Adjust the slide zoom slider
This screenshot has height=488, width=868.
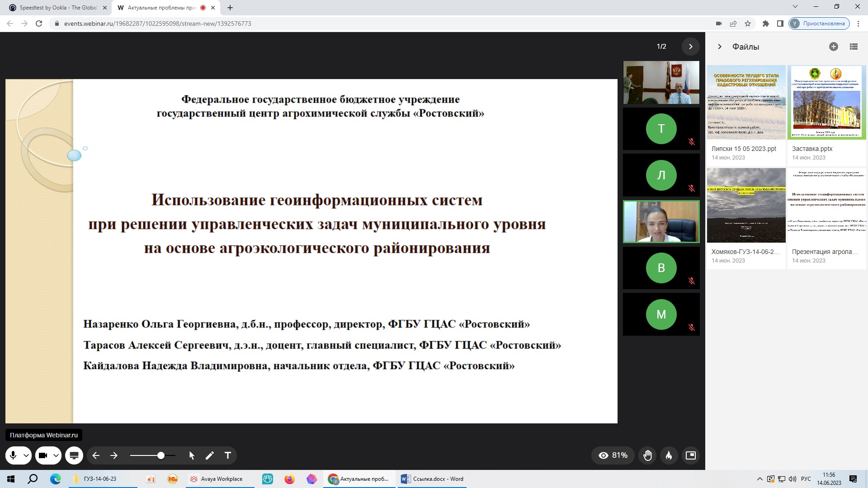pyautogui.click(x=153, y=455)
